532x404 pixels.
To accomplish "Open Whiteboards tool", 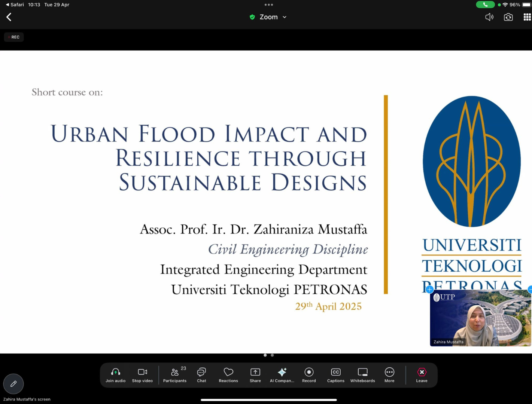I will 362,375.
